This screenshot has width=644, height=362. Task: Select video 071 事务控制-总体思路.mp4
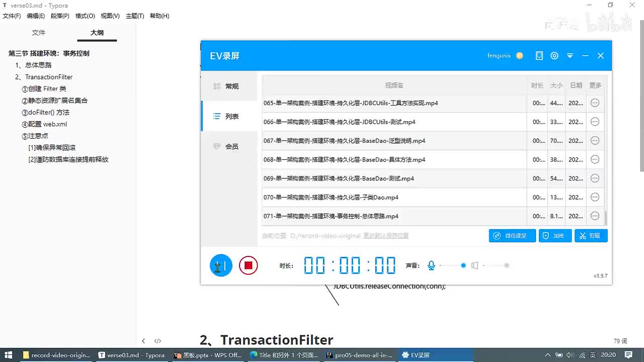click(331, 216)
